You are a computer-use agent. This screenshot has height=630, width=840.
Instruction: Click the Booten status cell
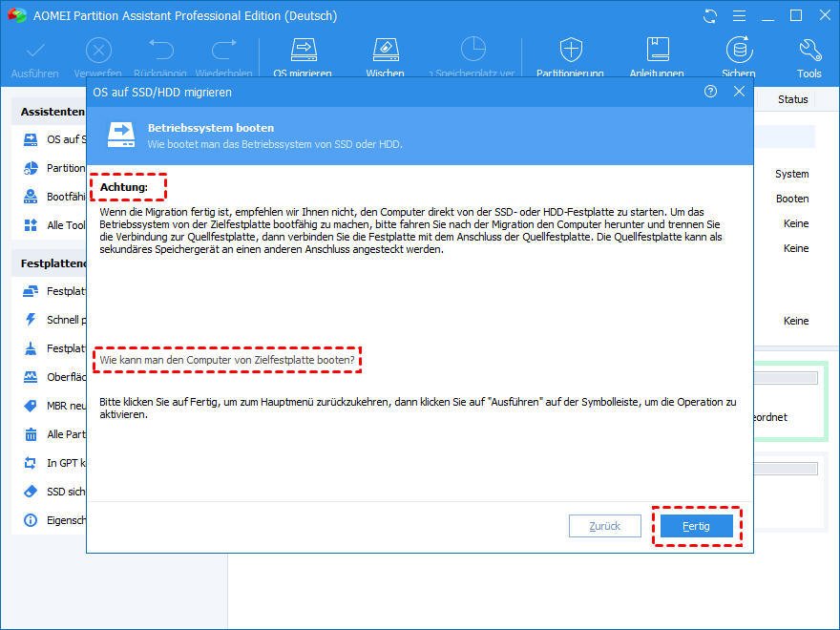point(792,199)
